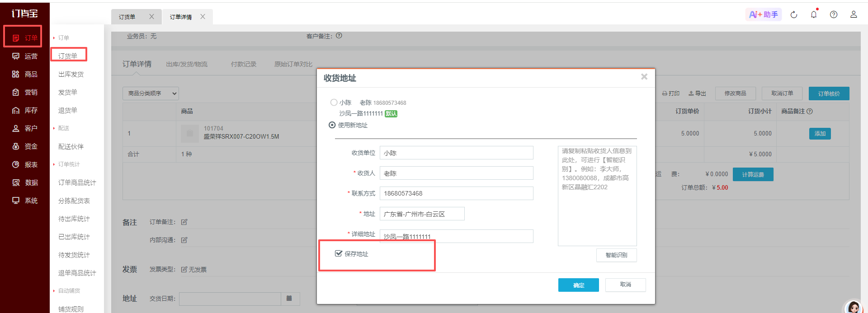Open 配送伙伴 in the submenu
Screen dimensions: 868x313
[x=71, y=146]
